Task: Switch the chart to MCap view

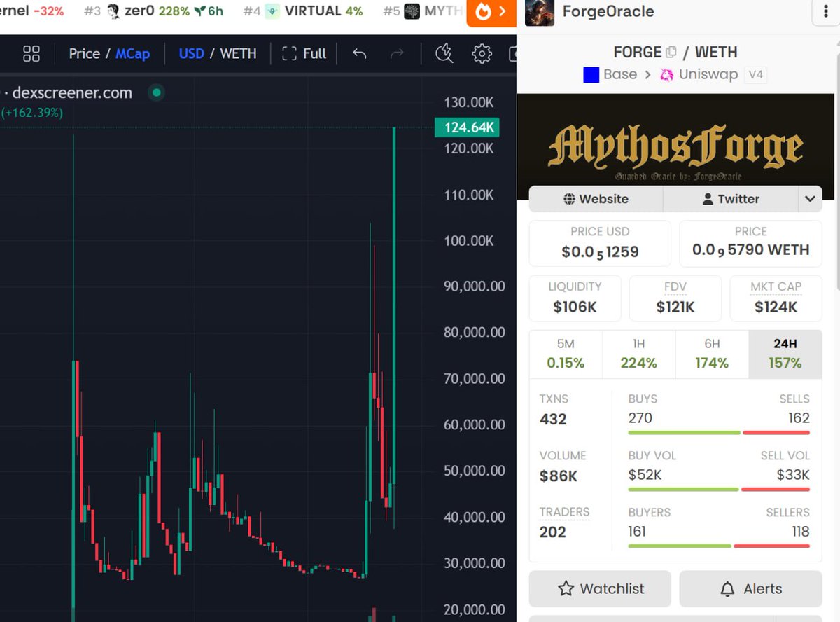Action: point(133,53)
